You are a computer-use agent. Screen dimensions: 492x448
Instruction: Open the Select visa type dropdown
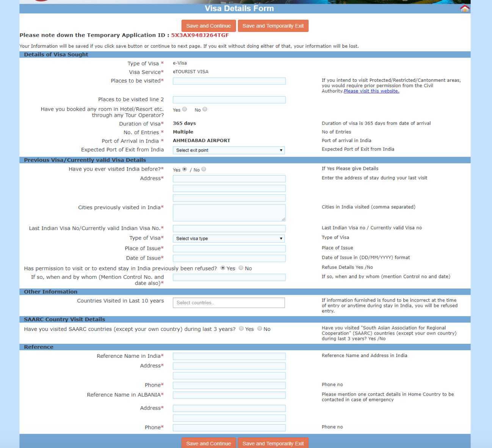[229, 238]
